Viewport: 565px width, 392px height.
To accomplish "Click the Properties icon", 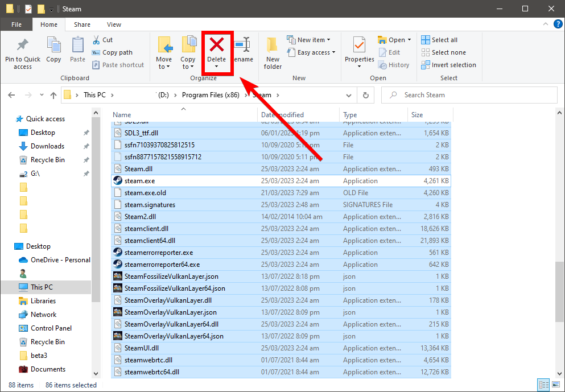I will coord(359,45).
